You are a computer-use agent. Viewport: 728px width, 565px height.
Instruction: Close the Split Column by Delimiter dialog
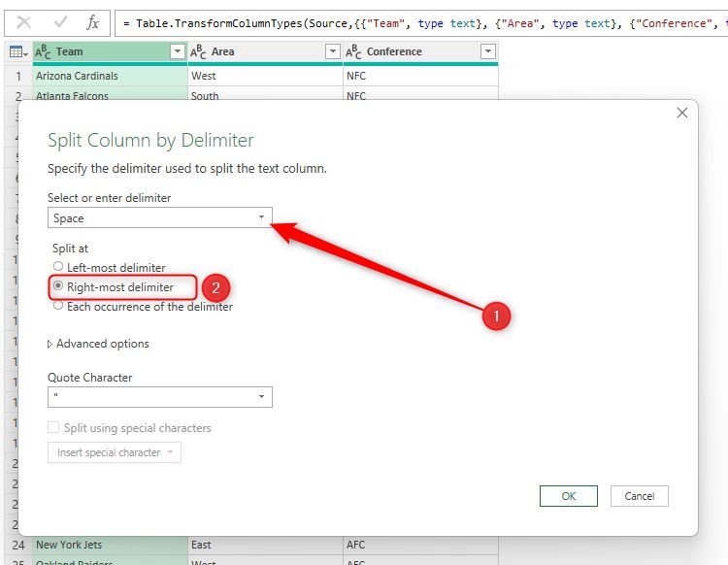(681, 113)
